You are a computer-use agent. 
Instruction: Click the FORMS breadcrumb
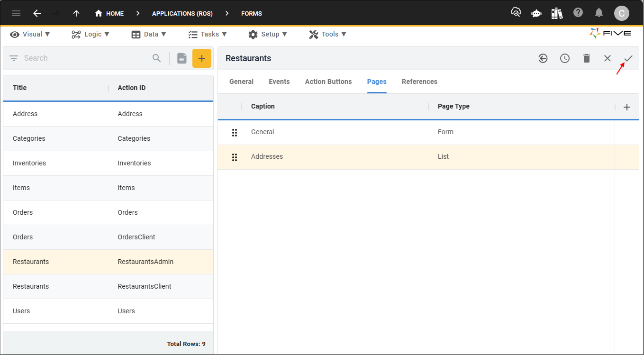tap(252, 13)
